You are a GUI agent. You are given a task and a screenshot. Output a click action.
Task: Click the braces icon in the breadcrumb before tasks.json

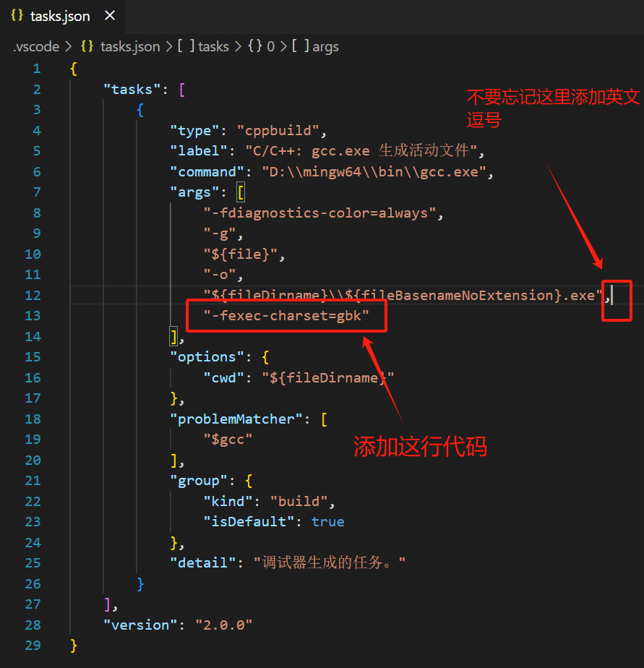click(86, 46)
